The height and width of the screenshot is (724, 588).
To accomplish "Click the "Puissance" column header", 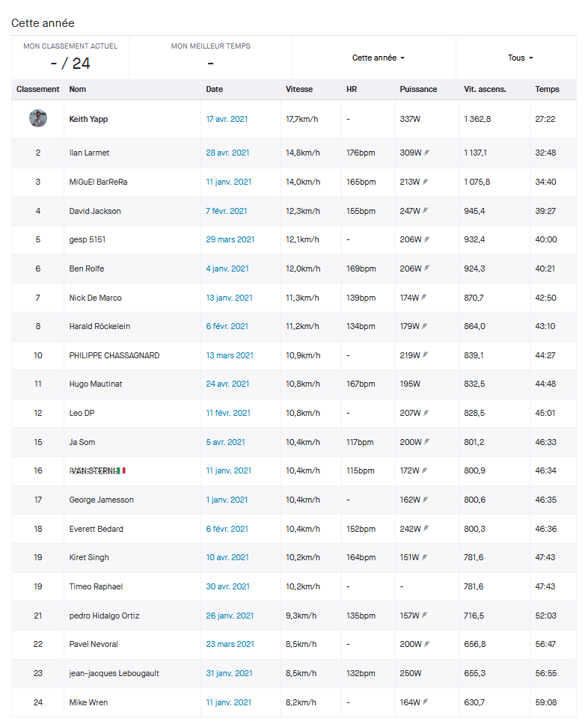I will tap(418, 89).
